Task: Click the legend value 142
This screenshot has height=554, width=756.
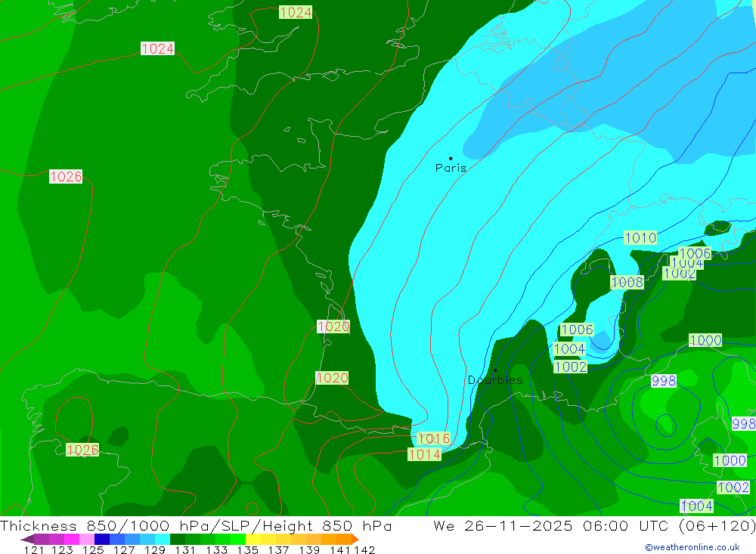Action: (364, 550)
